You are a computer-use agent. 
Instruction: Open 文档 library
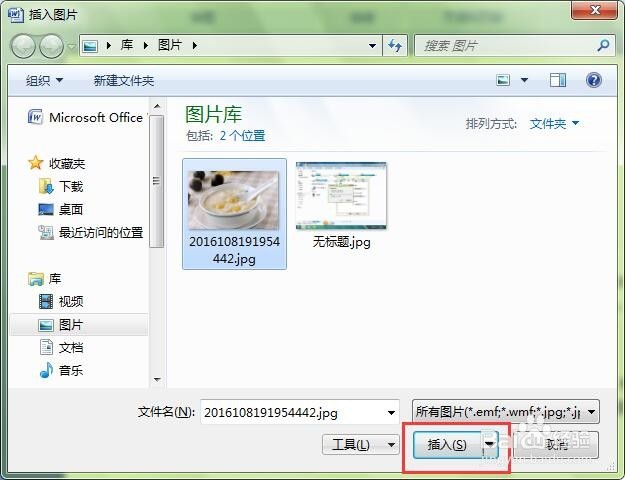(x=71, y=348)
